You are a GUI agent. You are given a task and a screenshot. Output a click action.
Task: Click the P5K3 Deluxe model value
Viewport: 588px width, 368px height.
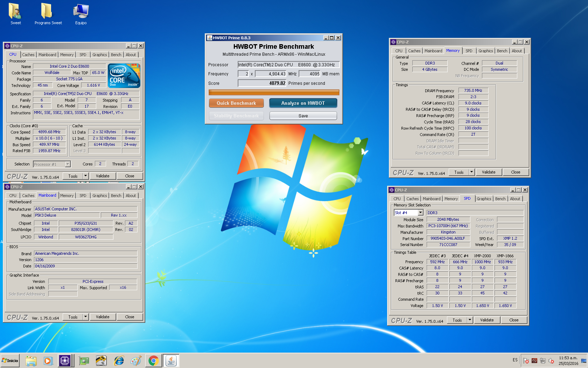pos(67,215)
